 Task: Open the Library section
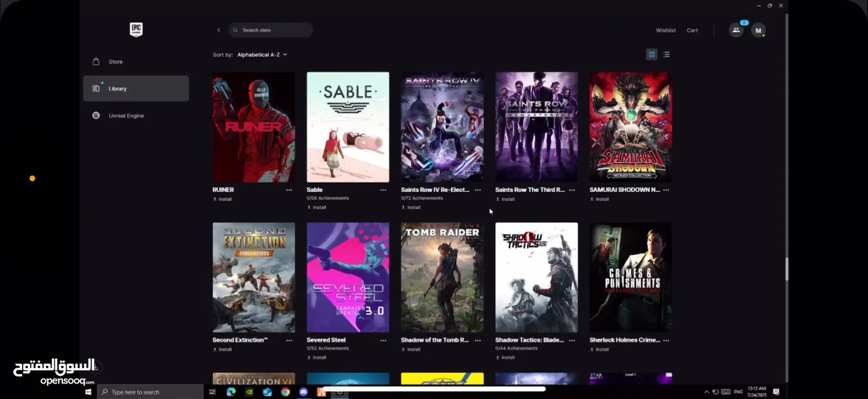136,89
